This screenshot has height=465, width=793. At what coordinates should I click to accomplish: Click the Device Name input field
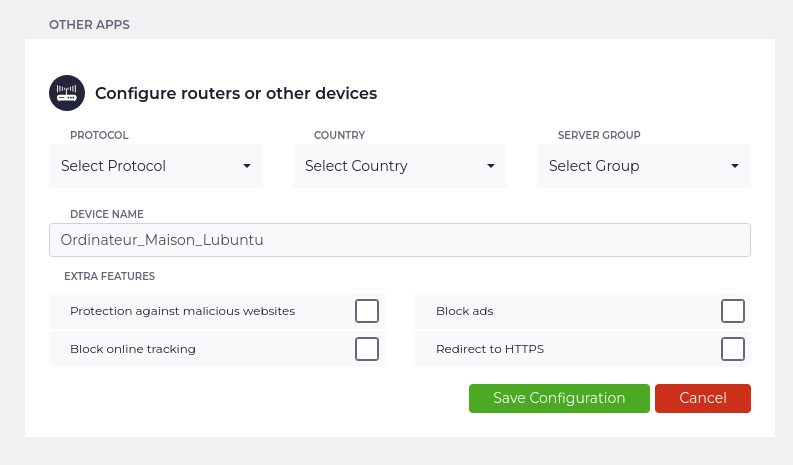point(399,240)
